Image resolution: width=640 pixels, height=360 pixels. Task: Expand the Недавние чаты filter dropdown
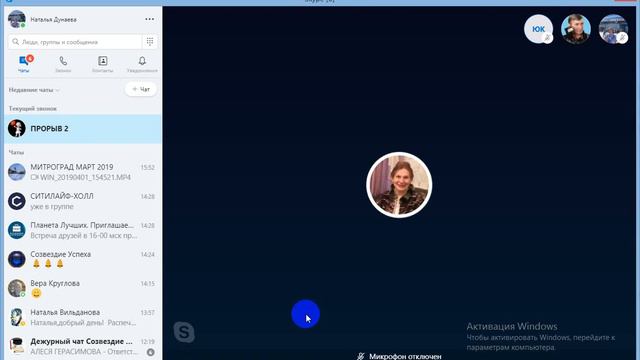[x=34, y=90]
